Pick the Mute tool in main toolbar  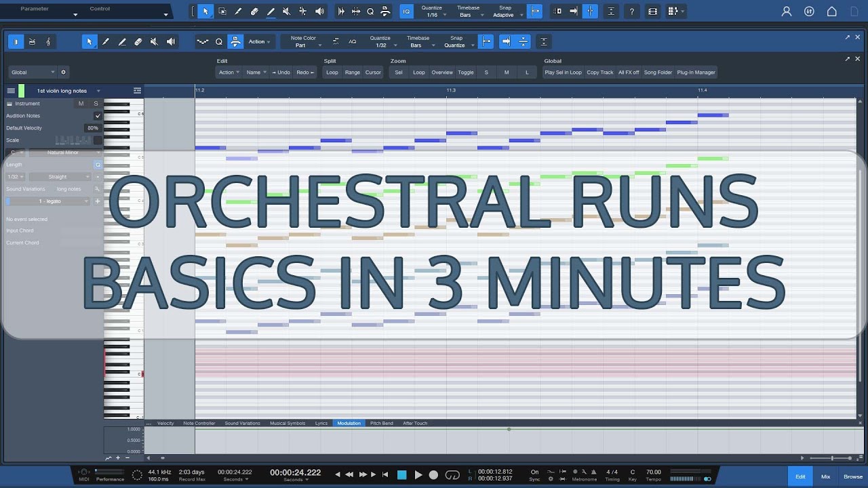click(x=286, y=12)
